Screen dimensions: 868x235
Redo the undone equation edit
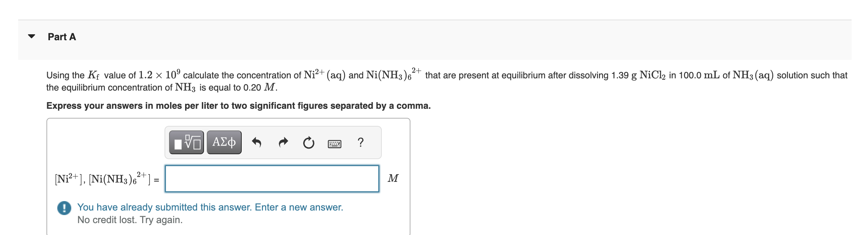click(283, 143)
